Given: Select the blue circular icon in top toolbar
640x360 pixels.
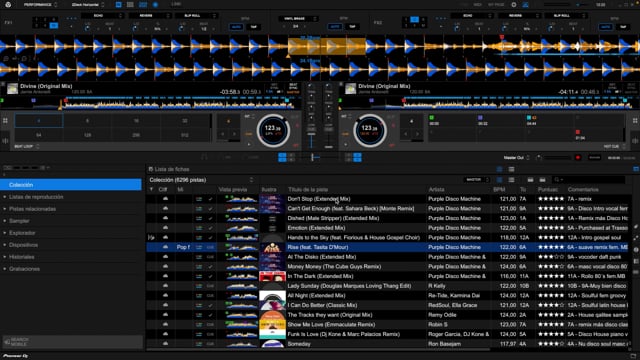Looking at the screenshot, I should click(x=155, y=4).
